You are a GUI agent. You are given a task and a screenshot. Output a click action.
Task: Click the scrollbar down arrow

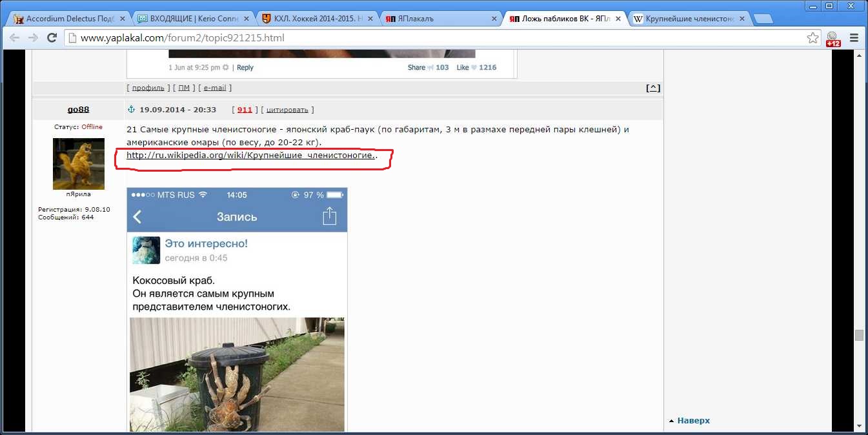(x=859, y=426)
